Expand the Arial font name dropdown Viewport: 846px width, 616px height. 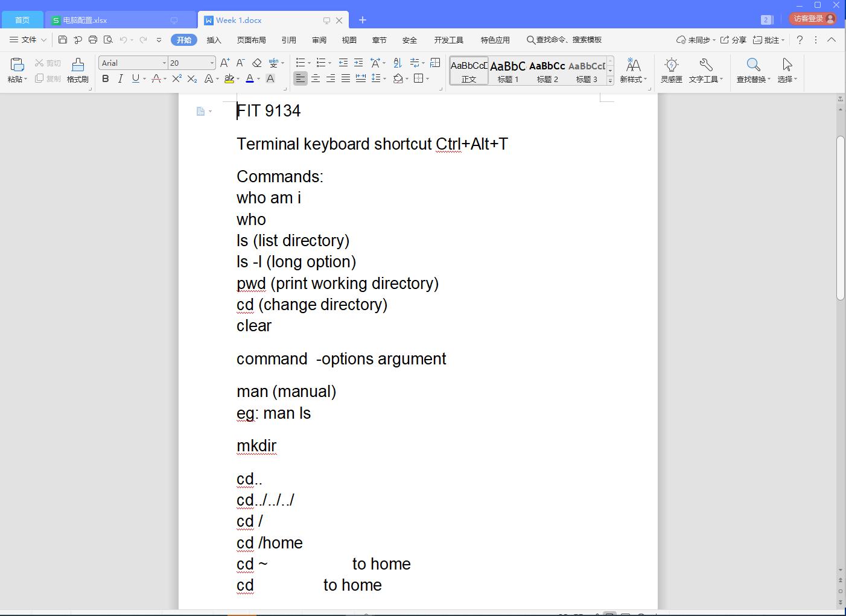point(164,63)
